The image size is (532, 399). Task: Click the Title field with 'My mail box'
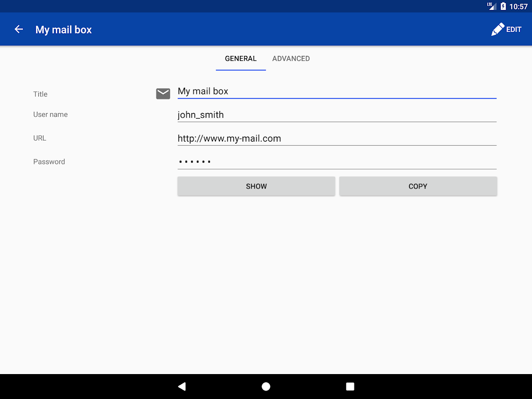[x=337, y=91]
